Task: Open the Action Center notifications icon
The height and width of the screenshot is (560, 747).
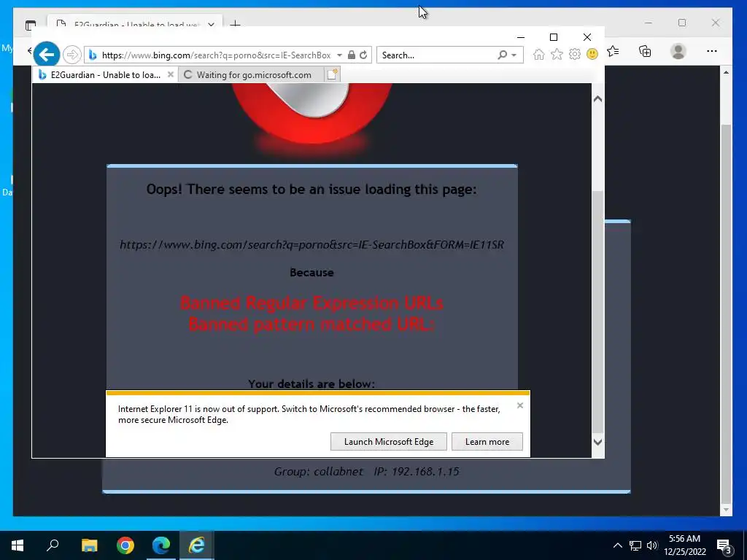Action: (x=724, y=545)
